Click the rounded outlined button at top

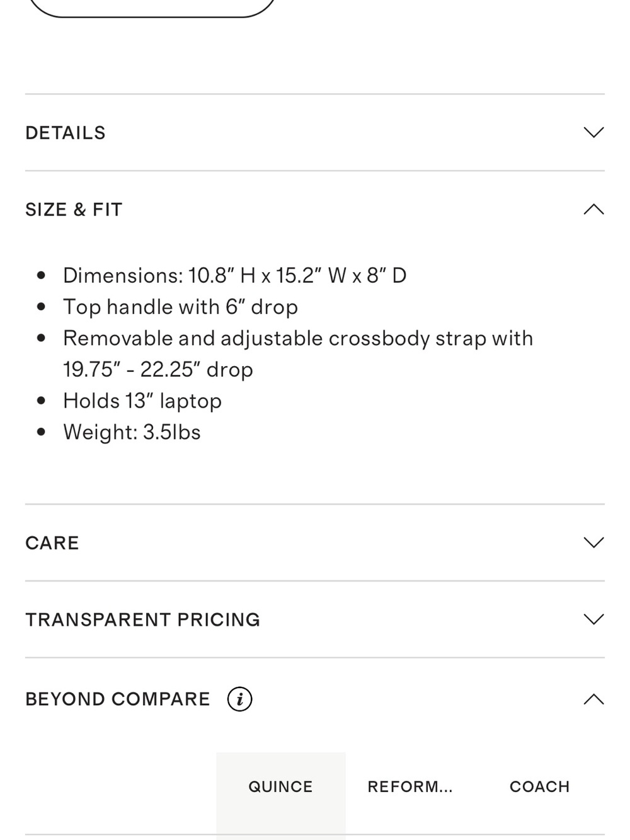coord(152,6)
